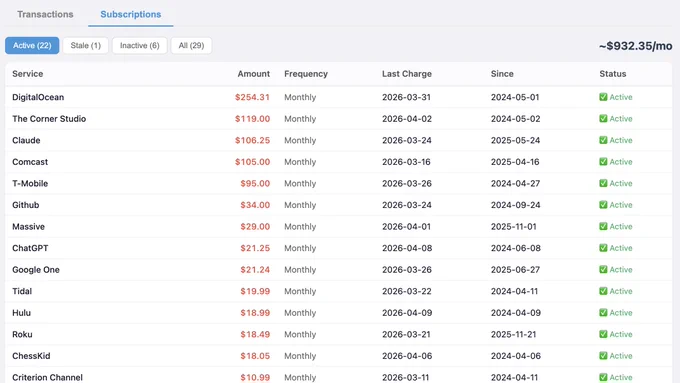
Task: Select the ChessKid service name
Action: coord(31,356)
